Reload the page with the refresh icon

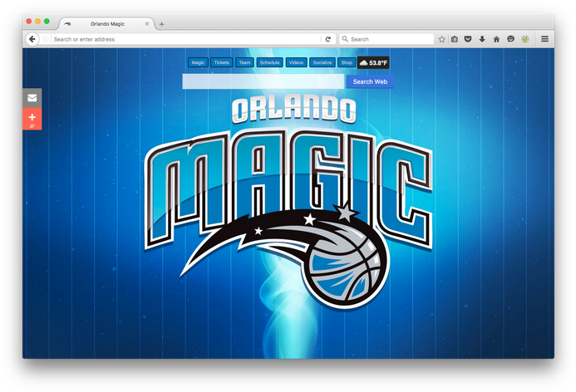tap(328, 39)
